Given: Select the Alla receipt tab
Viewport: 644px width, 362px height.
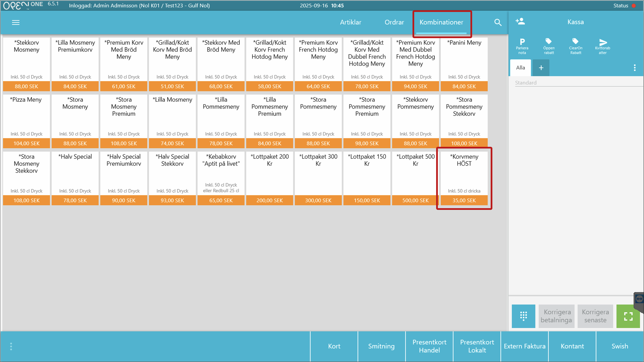Looking at the screenshot, I should point(520,68).
